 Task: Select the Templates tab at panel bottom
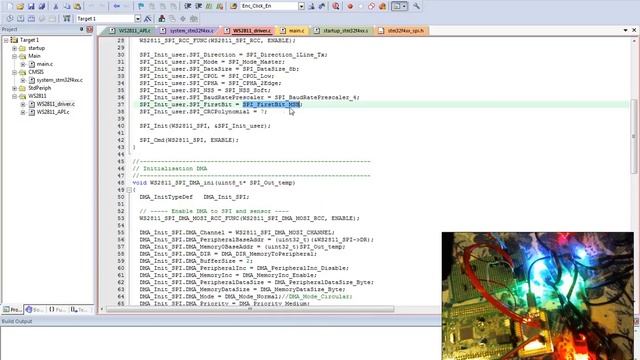(x=80, y=310)
